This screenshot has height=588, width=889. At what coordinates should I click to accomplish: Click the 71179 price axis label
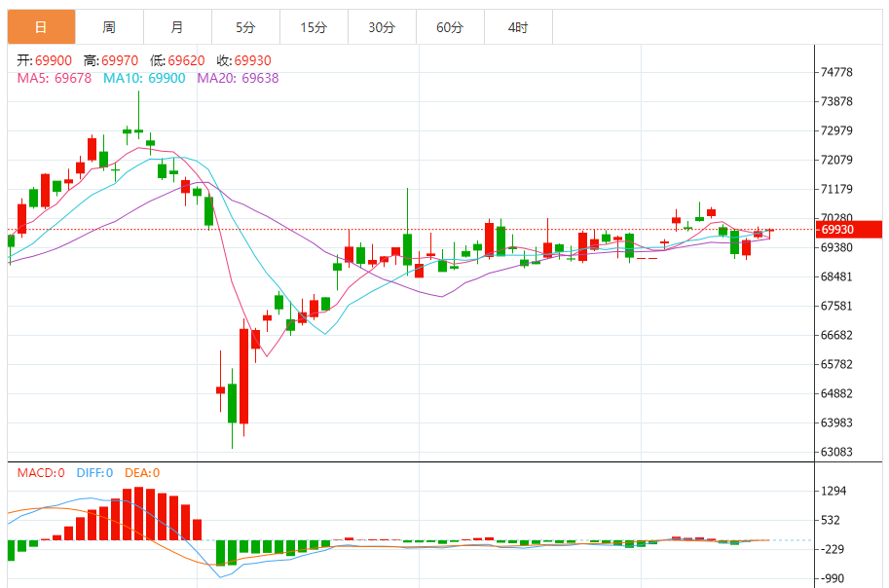pos(836,189)
